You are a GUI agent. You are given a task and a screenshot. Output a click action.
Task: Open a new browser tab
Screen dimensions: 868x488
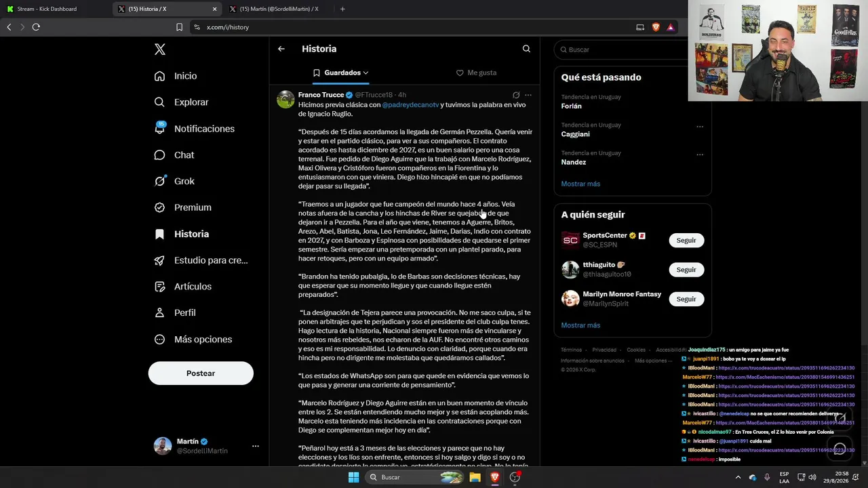click(x=342, y=9)
